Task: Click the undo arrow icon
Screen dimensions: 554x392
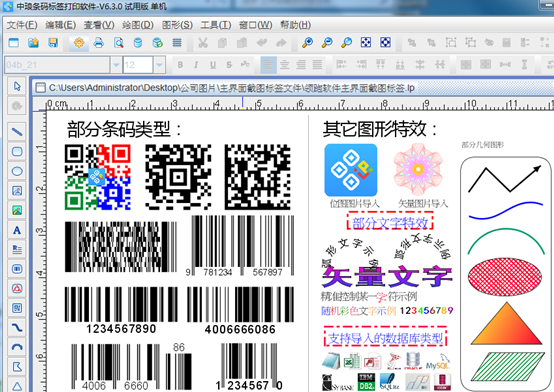Action: pyautogui.click(x=262, y=43)
